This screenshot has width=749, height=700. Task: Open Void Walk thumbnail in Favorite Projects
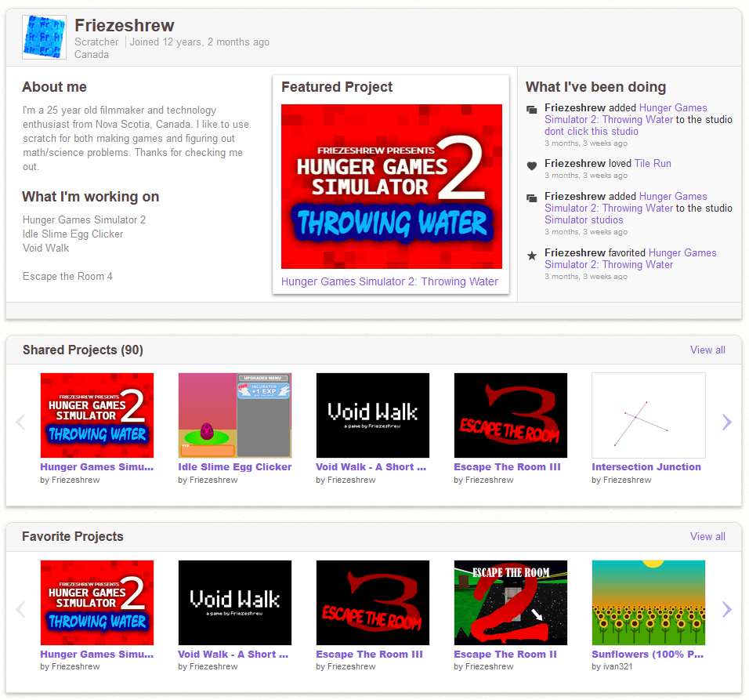tap(235, 603)
